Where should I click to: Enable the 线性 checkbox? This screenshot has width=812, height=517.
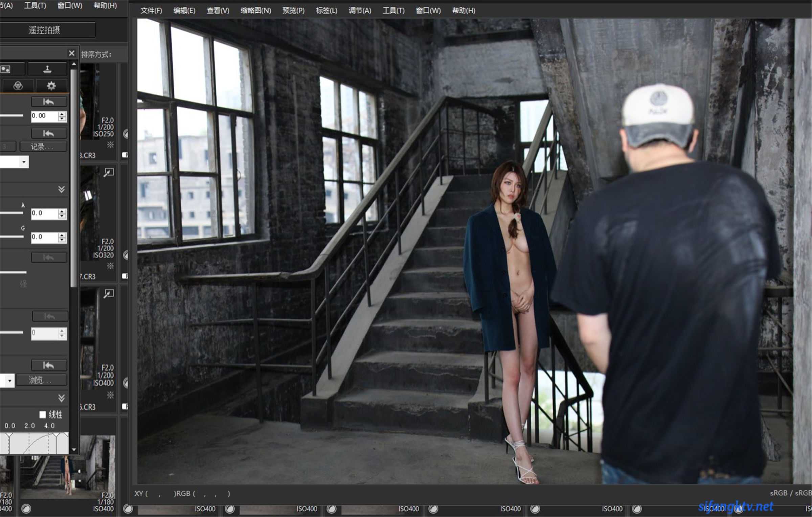pos(43,414)
